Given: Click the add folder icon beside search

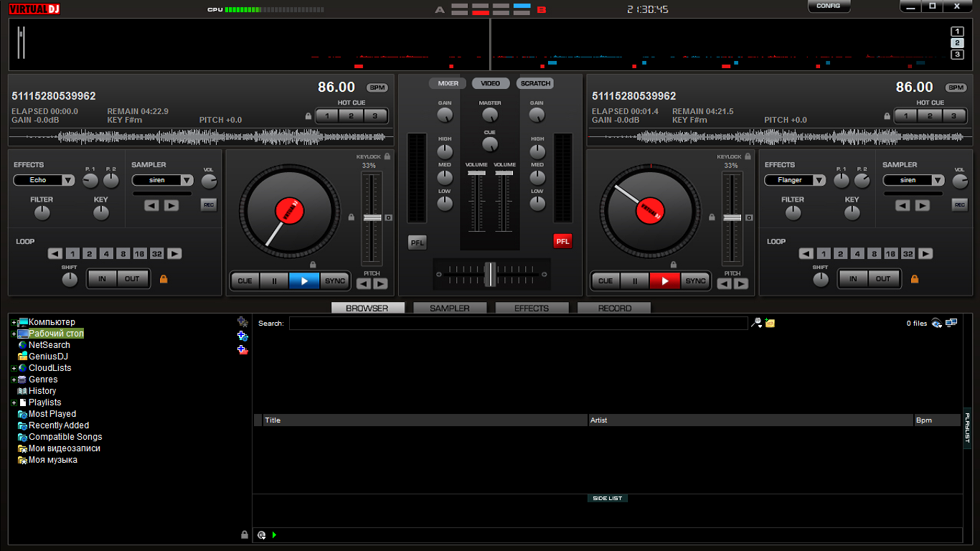Looking at the screenshot, I should 770,324.
